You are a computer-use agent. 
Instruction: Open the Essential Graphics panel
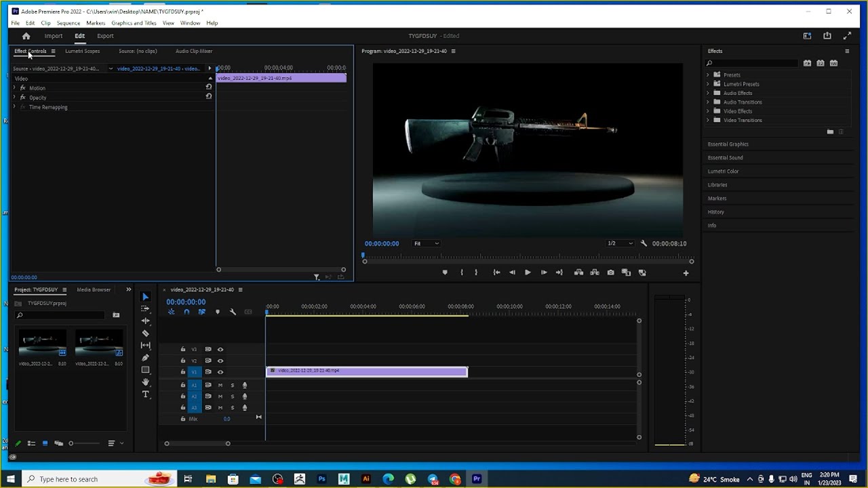[728, 144]
